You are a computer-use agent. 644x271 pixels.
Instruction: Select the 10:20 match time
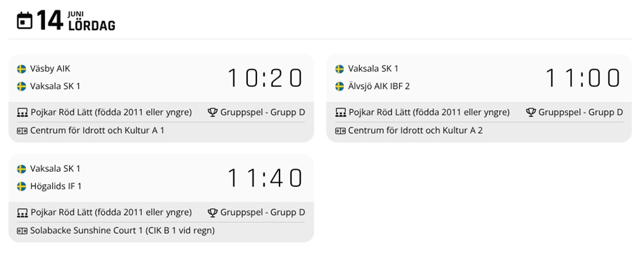click(x=265, y=78)
